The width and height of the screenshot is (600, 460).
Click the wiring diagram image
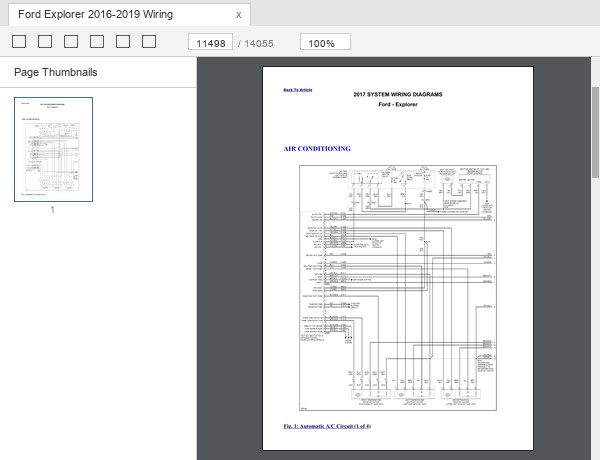click(x=398, y=288)
